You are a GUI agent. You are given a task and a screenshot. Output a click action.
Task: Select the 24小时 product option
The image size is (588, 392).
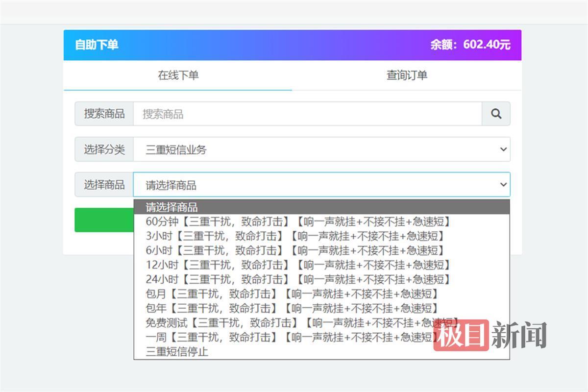[297, 279]
